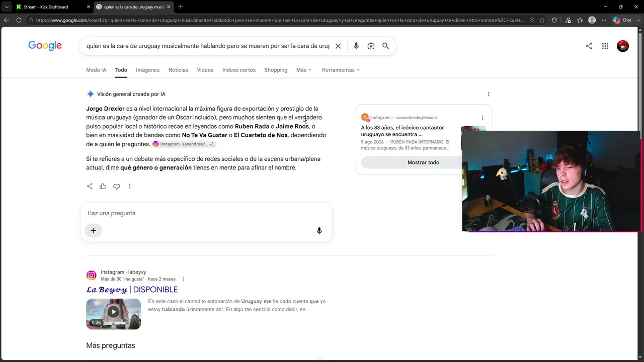Clear the Google search query
644x362 pixels.
pos(338,46)
